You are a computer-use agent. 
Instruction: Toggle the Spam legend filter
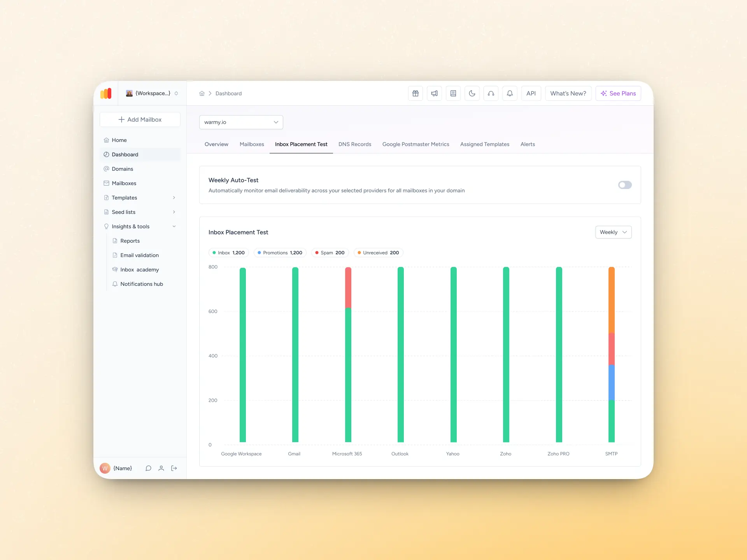(330, 253)
